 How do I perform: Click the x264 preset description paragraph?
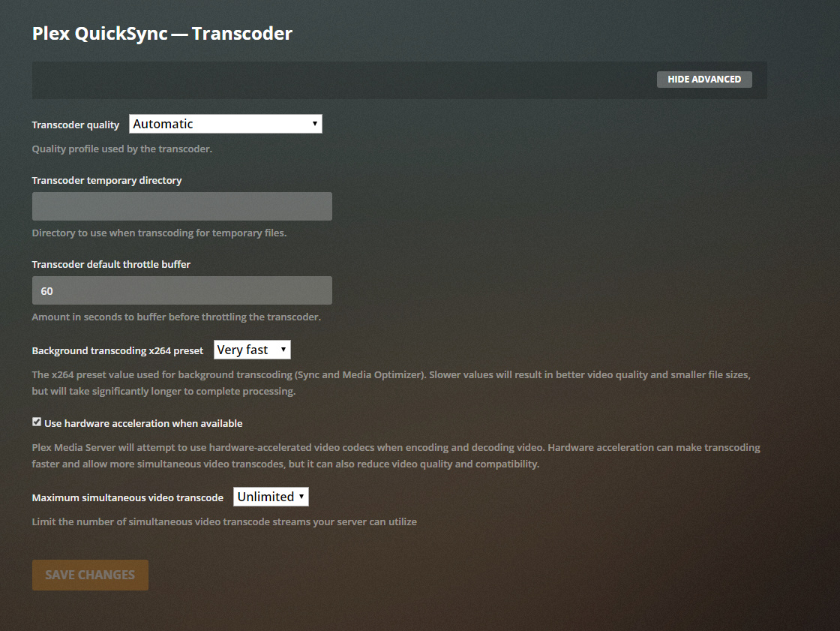[391, 383]
